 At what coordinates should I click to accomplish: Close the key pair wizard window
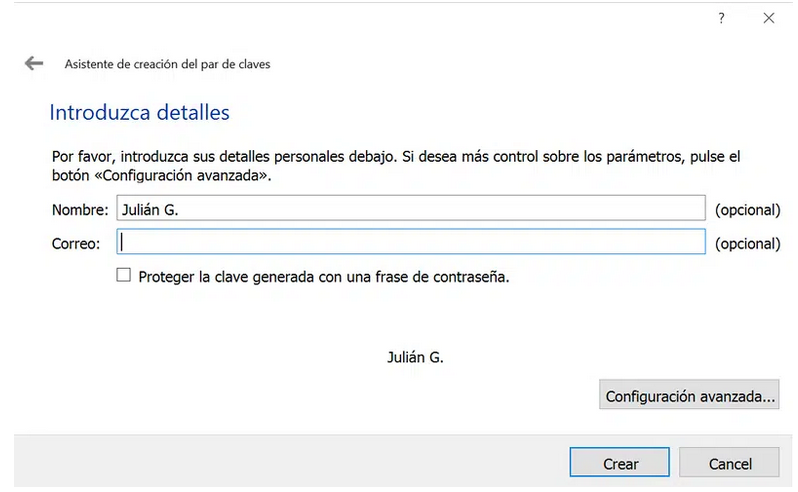coord(768,19)
